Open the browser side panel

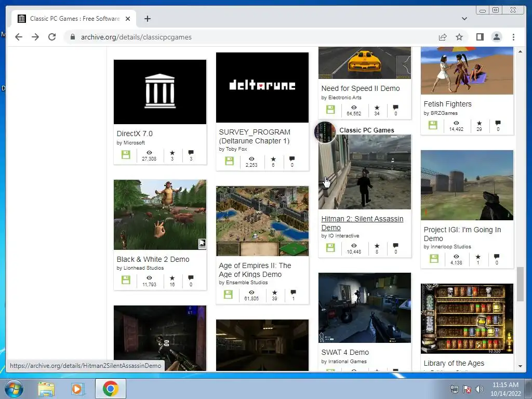point(480,37)
